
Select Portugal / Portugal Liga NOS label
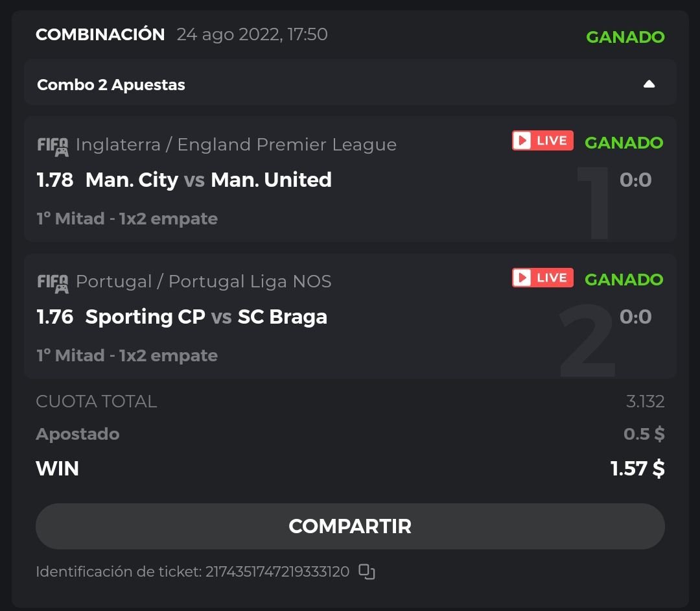tap(204, 282)
